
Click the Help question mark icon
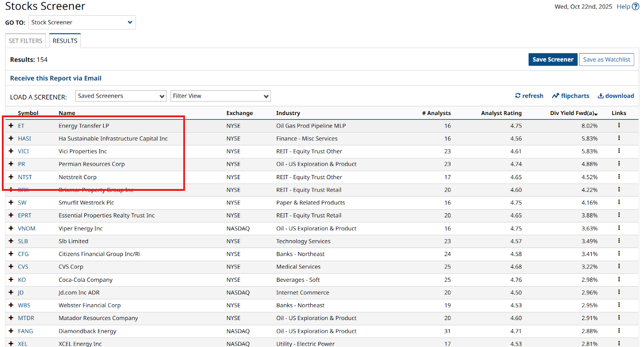(635, 6)
